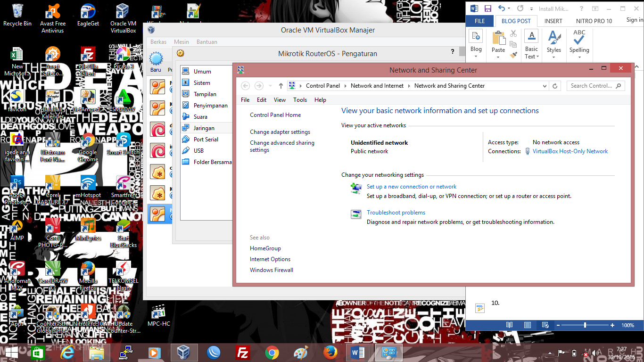Open Change advanced sharing settings
This screenshot has width=644, height=362.
pyautogui.click(x=282, y=146)
